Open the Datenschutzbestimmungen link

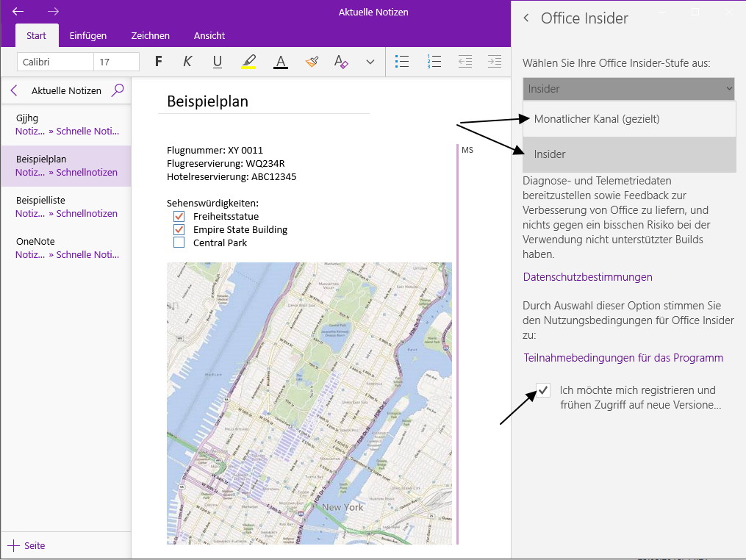587,277
